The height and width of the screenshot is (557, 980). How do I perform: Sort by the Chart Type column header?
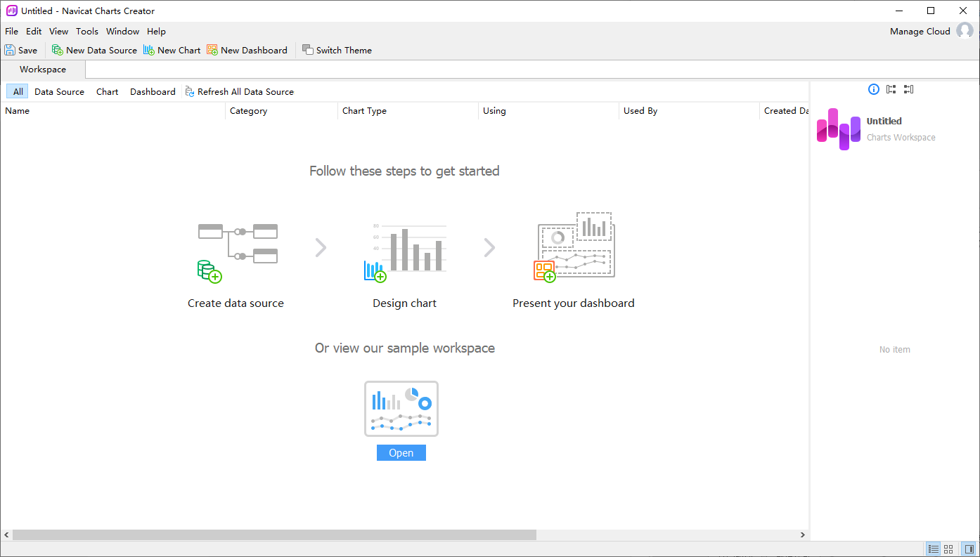[408, 111]
